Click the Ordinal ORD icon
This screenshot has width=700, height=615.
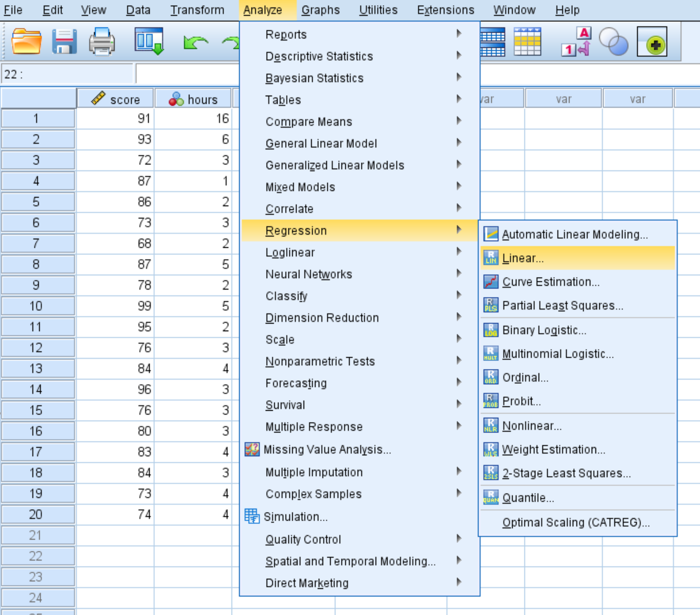pyautogui.click(x=491, y=377)
